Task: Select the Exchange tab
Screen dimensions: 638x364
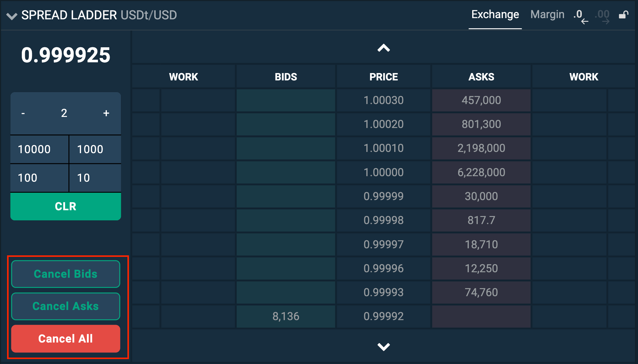Action: coord(495,14)
